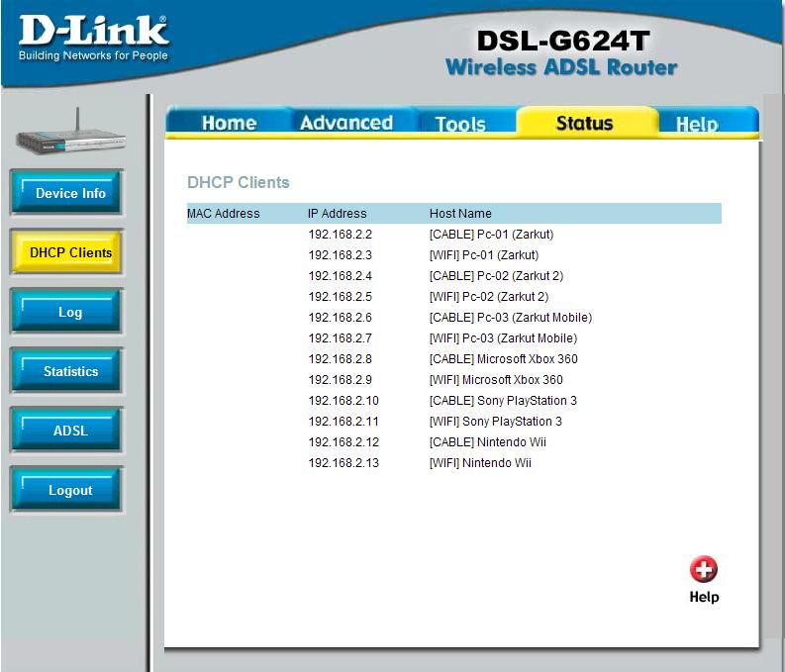This screenshot has height=672, width=785.
Task: Select IP address 192.168.2.7
Action: (x=340, y=338)
